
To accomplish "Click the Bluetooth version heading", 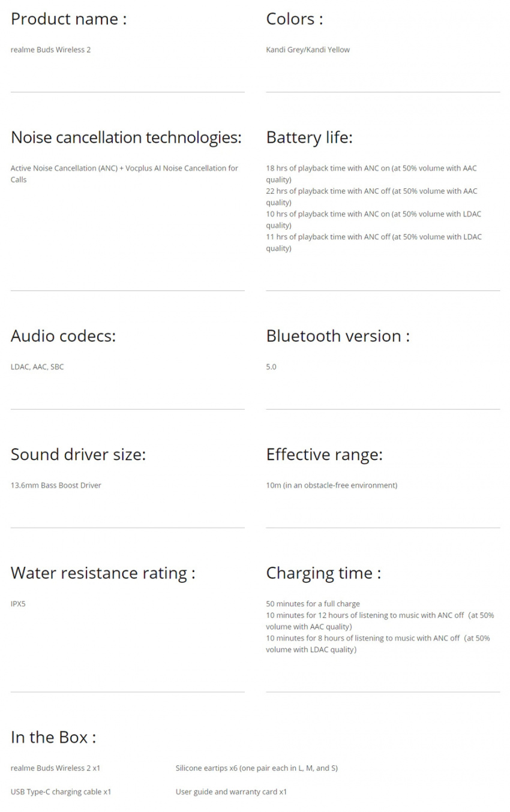I will coord(338,336).
